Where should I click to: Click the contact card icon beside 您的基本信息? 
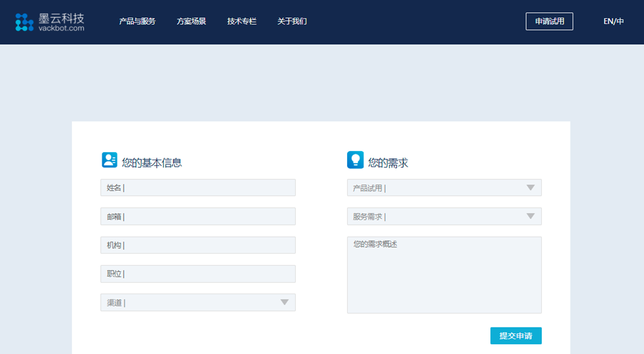pos(109,160)
